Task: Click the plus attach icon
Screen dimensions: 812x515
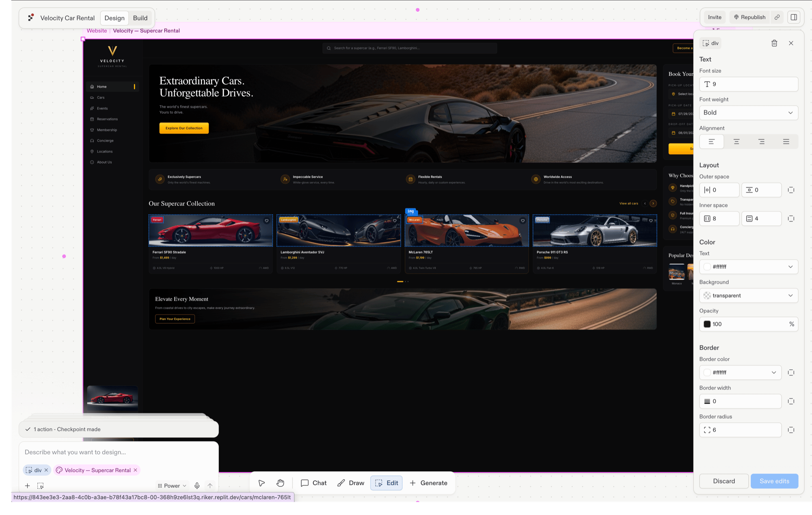Action: (x=27, y=486)
